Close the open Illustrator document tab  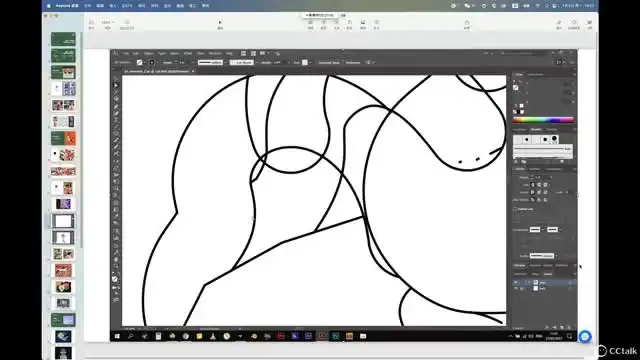193,71
